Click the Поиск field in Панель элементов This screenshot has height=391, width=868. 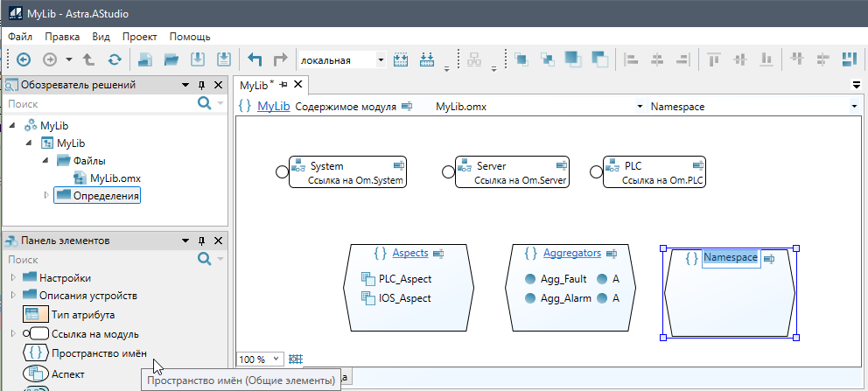96,260
